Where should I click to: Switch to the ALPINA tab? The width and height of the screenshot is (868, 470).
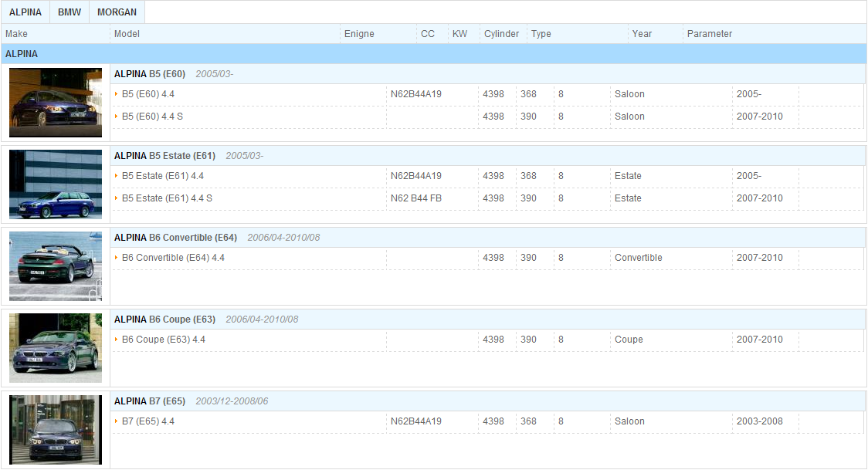25,12
